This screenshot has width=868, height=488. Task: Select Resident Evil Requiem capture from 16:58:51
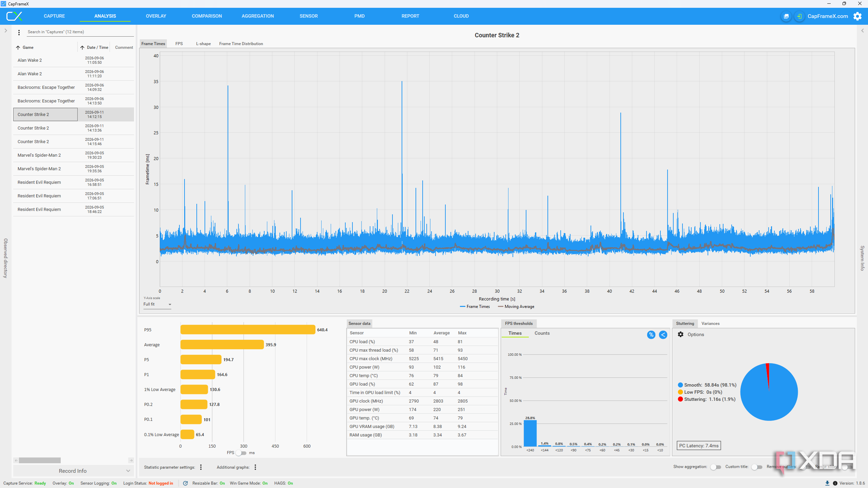[74, 182]
